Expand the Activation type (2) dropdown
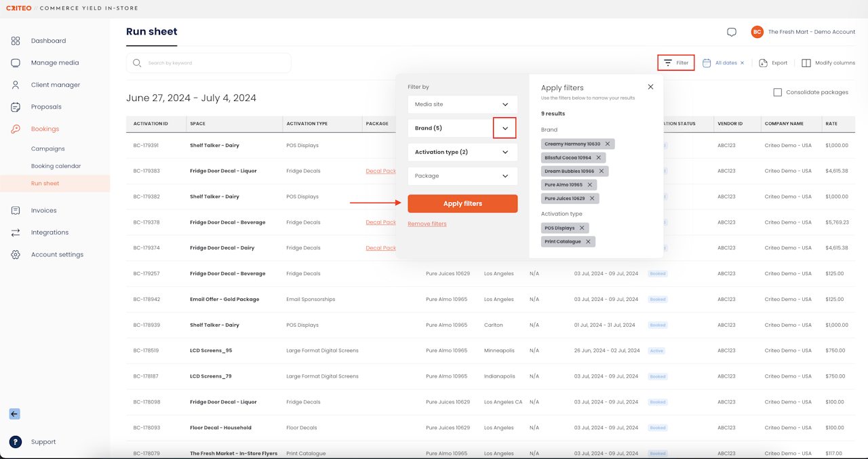868x459 pixels. [462, 152]
